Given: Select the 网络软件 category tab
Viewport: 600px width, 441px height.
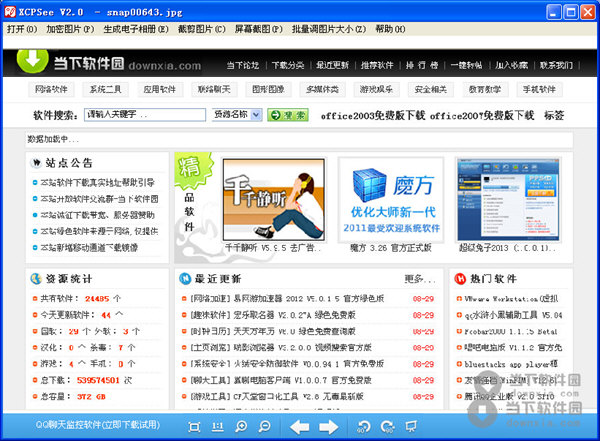Looking at the screenshot, I should [x=51, y=90].
